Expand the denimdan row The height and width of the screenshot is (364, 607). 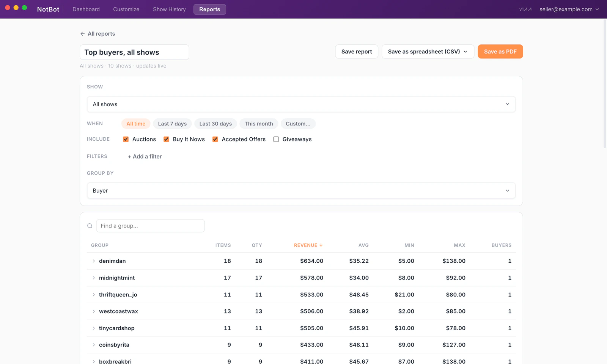[x=94, y=261]
